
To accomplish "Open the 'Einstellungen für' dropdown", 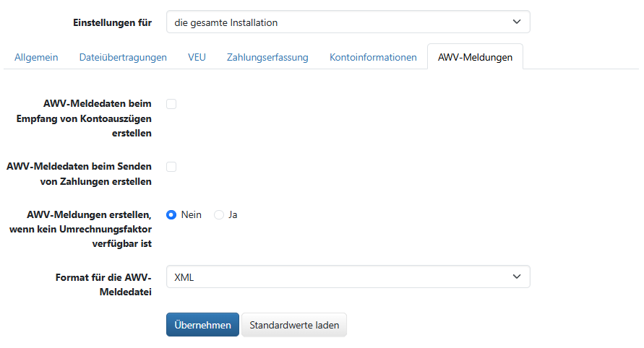I will [x=348, y=22].
